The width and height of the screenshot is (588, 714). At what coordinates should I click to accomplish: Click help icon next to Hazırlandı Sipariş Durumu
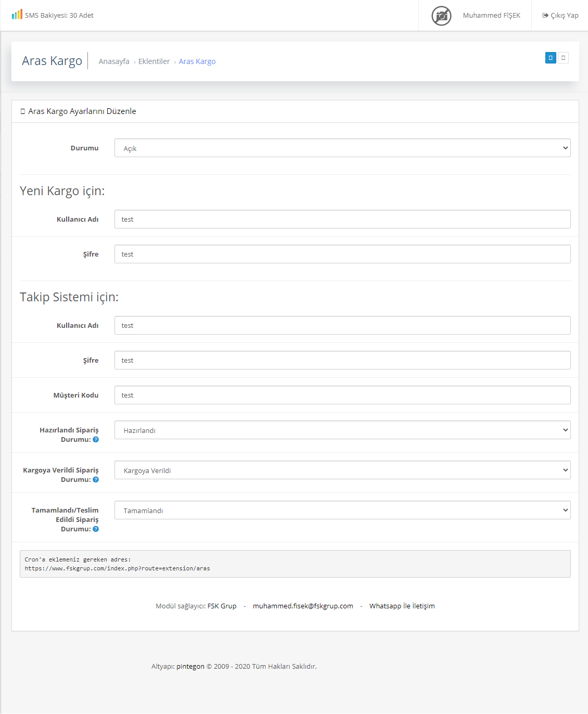pos(96,440)
